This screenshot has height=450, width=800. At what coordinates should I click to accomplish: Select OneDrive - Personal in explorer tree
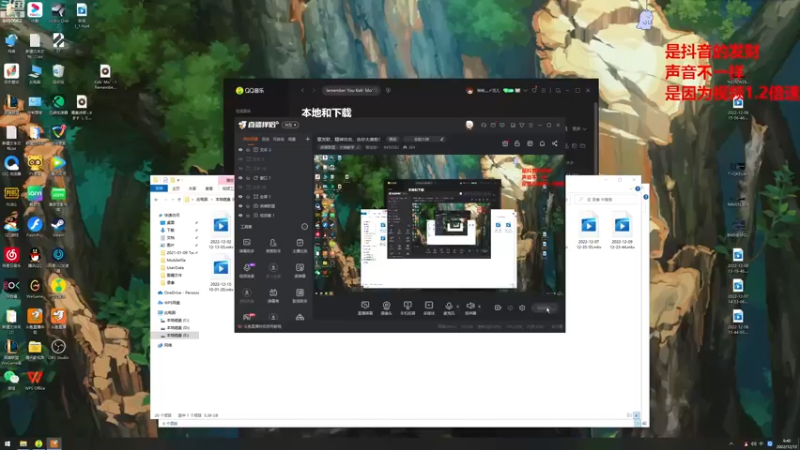coord(179,292)
